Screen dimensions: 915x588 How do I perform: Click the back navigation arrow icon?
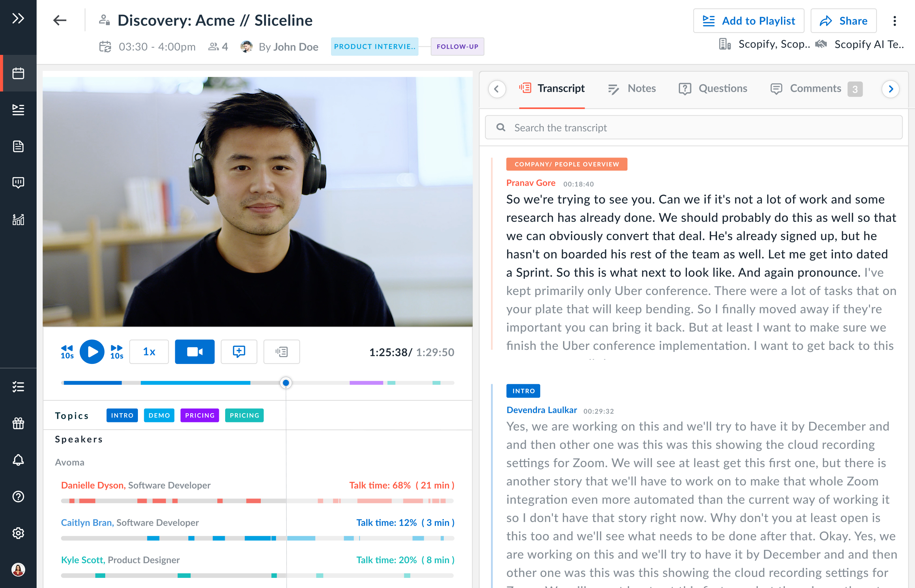(x=60, y=20)
